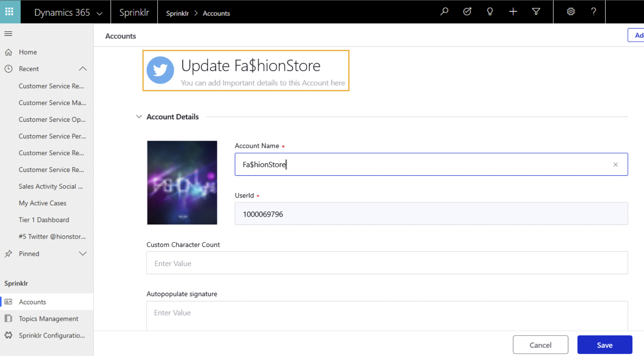Open My Active Cases recent item
This screenshot has height=356, width=644.
(x=43, y=203)
